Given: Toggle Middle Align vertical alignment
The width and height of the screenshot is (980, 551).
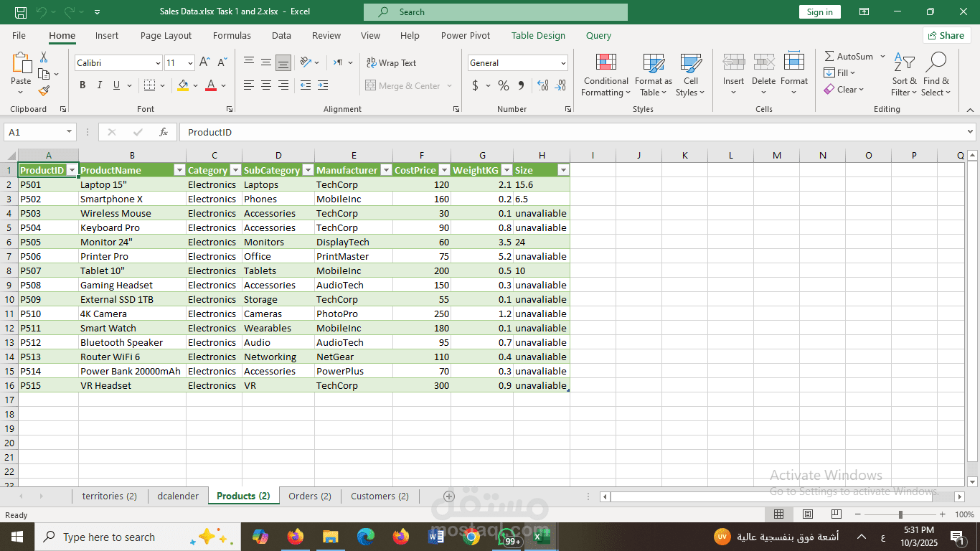Looking at the screenshot, I should pos(266,63).
